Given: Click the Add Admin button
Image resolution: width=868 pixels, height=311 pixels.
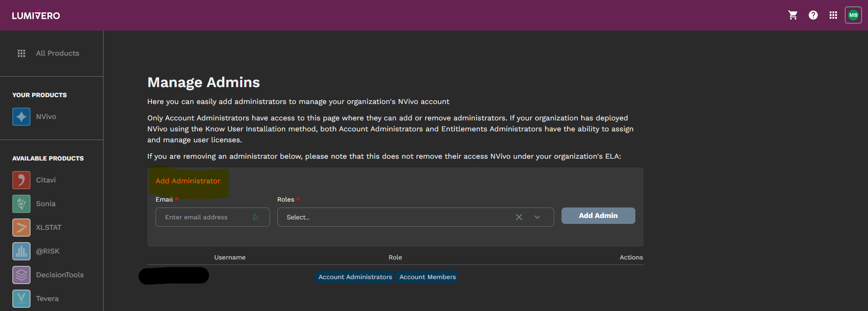Looking at the screenshot, I should tap(598, 216).
